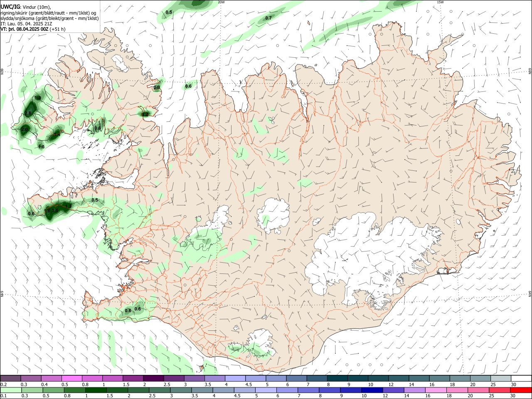Click the '15W' longitude label

tap(440, 2)
